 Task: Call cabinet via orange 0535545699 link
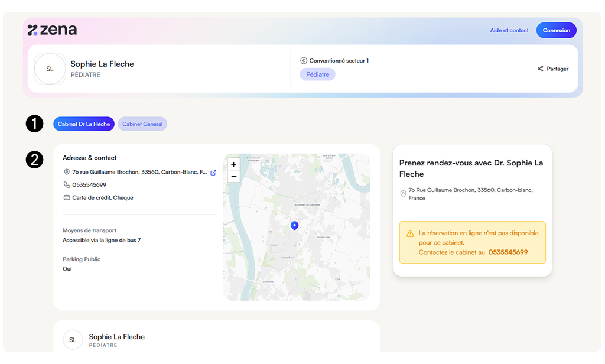point(508,252)
